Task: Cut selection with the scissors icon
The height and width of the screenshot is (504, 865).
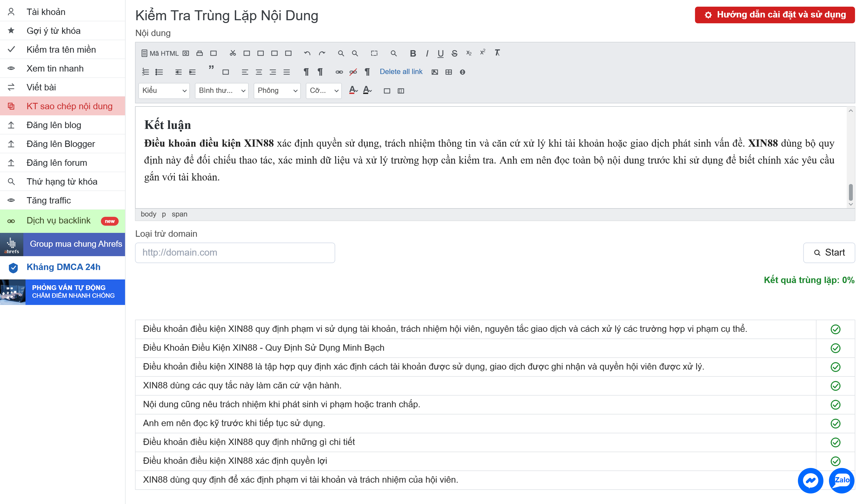Action: click(233, 53)
